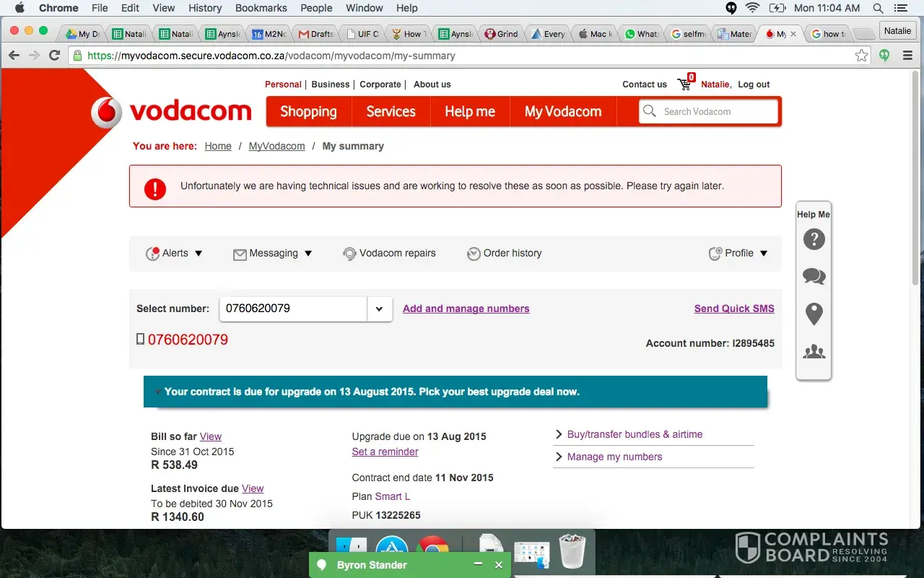Open the Apple menu
924x578 pixels.
(19, 8)
